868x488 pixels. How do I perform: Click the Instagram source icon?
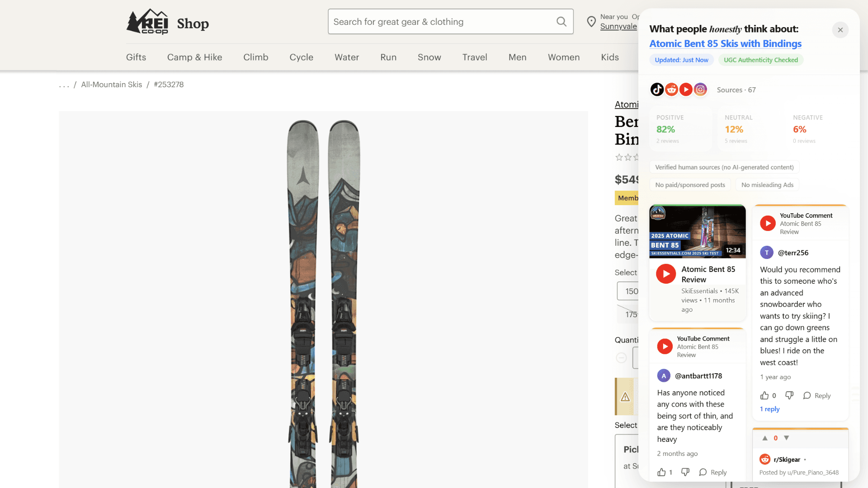[x=700, y=89]
